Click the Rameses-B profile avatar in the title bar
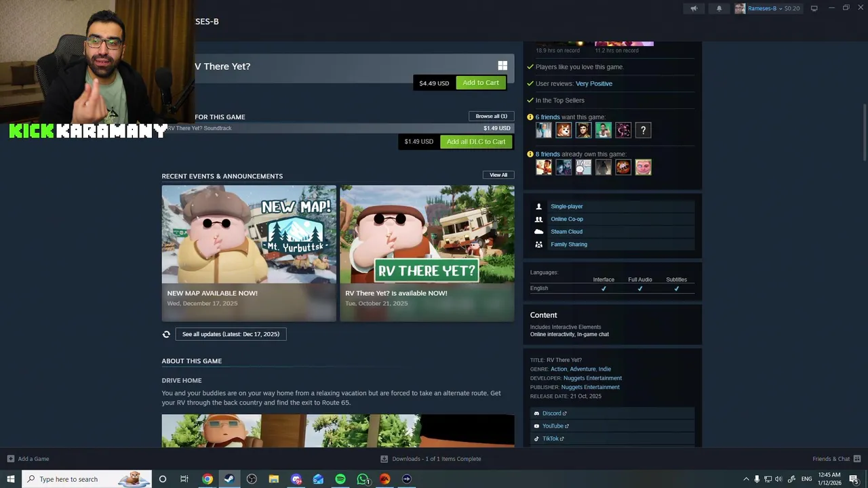Screen dimensions: 868x488 click(740, 8)
